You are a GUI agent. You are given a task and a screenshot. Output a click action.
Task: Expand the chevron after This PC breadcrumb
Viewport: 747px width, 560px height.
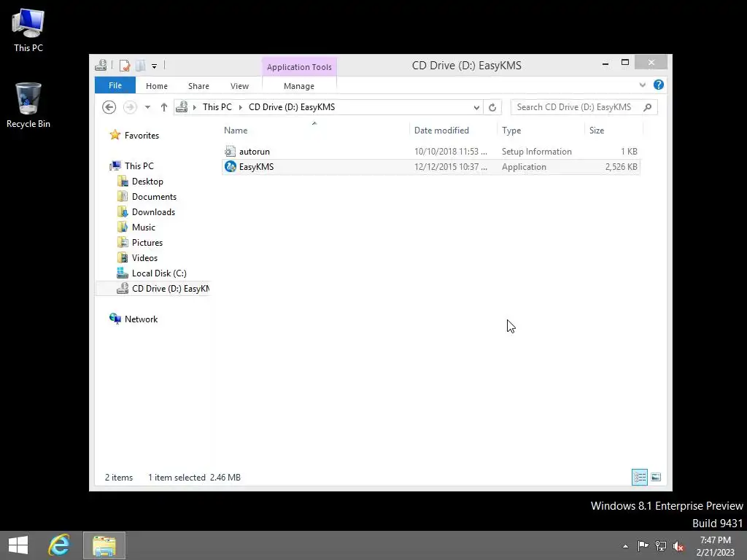[x=241, y=107]
